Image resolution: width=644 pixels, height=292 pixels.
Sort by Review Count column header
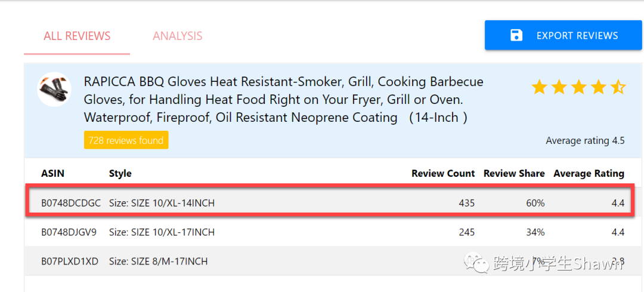(443, 173)
